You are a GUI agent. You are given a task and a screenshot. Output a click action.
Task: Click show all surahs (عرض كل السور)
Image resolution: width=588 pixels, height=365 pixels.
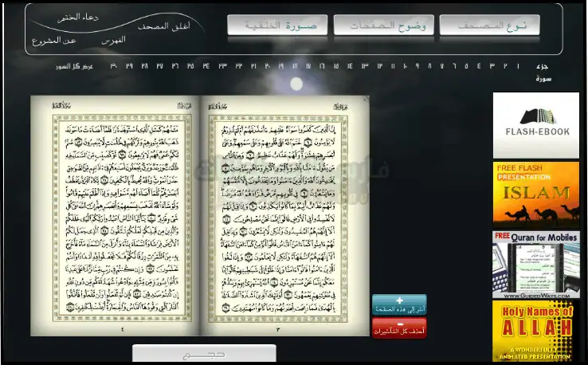tap(79, 66)
